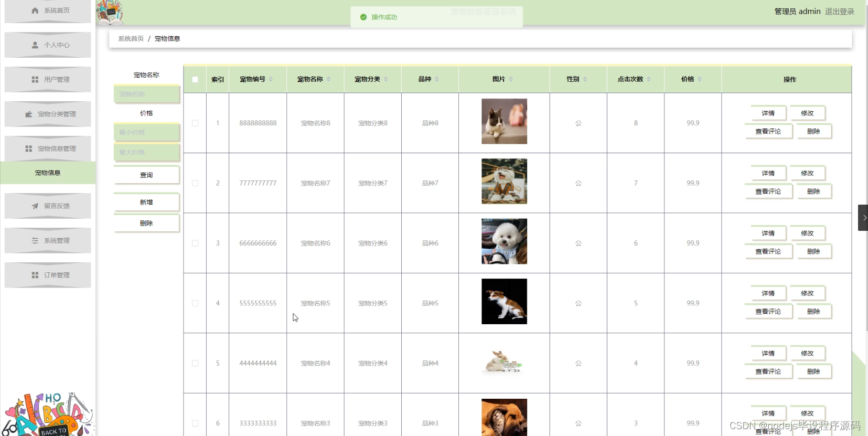This screenshot has width=868, height=436.
Task: Open the cat picture thumbnail in row 1
Action: click(x=504, y=121)
